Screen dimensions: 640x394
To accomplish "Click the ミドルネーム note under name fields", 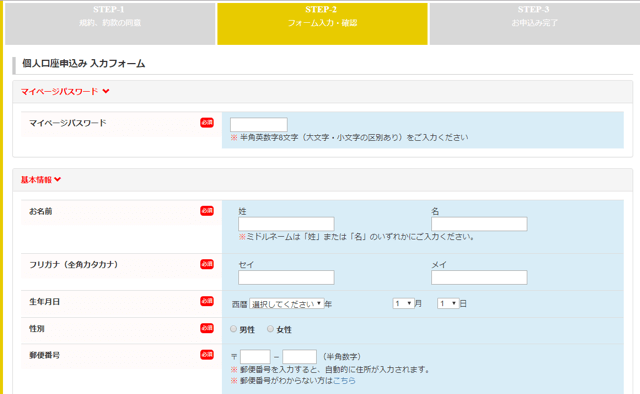I will pos(356,237).
